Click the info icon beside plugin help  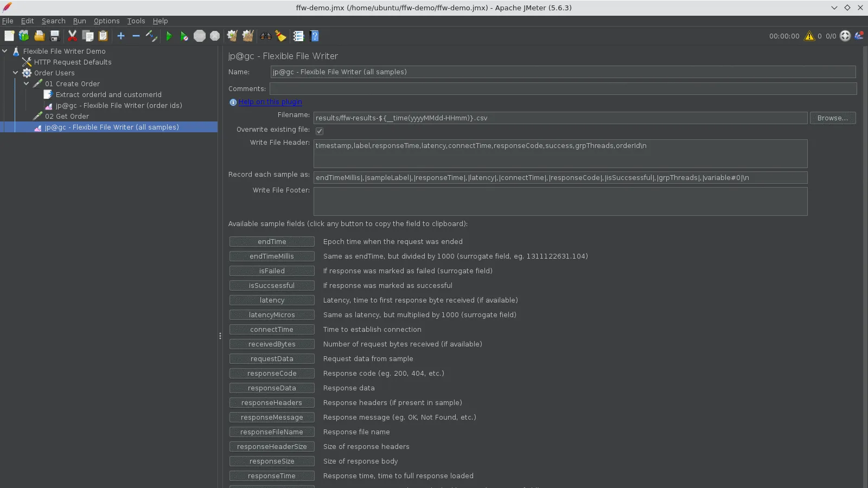pyautogui.click(x=233, y=102)
